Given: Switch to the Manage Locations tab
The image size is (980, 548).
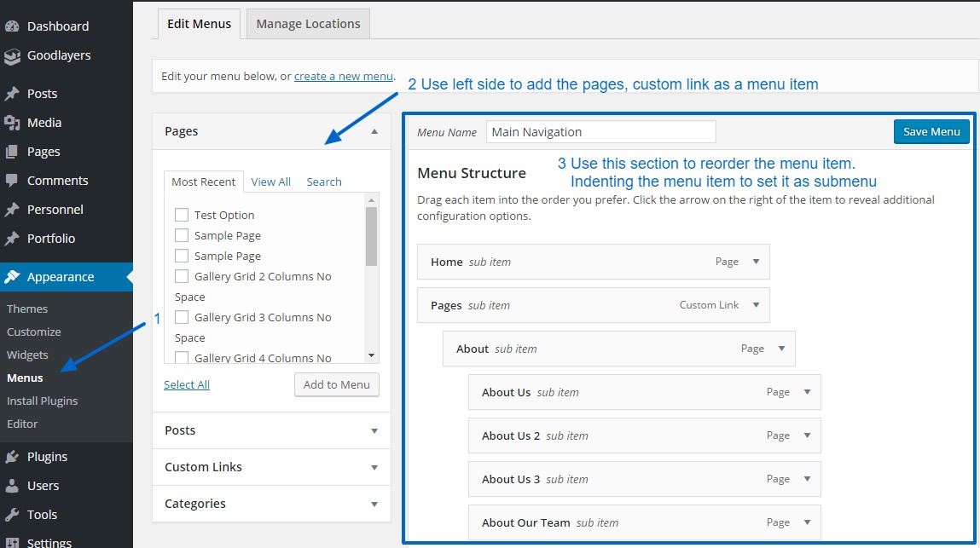Looking at the screenshot, I should click(308, 24).
